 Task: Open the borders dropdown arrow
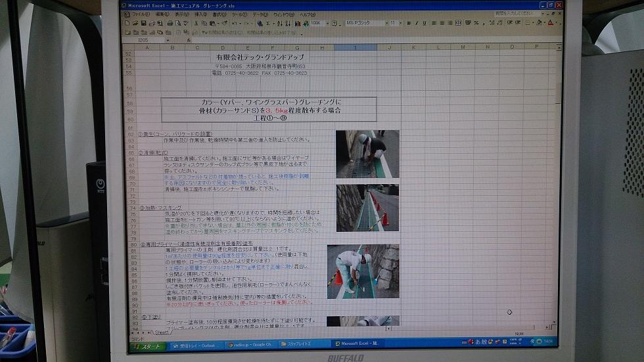533,23
